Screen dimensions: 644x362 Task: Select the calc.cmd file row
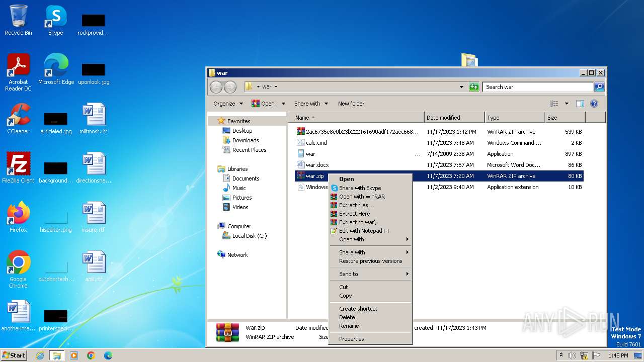point(439,143)
